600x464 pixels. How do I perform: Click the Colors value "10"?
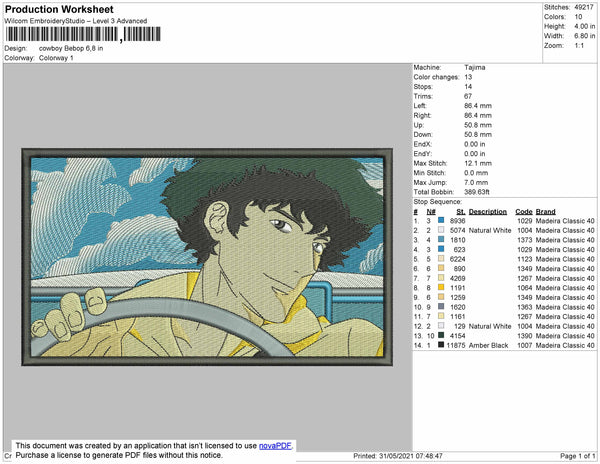pyautogui.click(x=578, y=17)
